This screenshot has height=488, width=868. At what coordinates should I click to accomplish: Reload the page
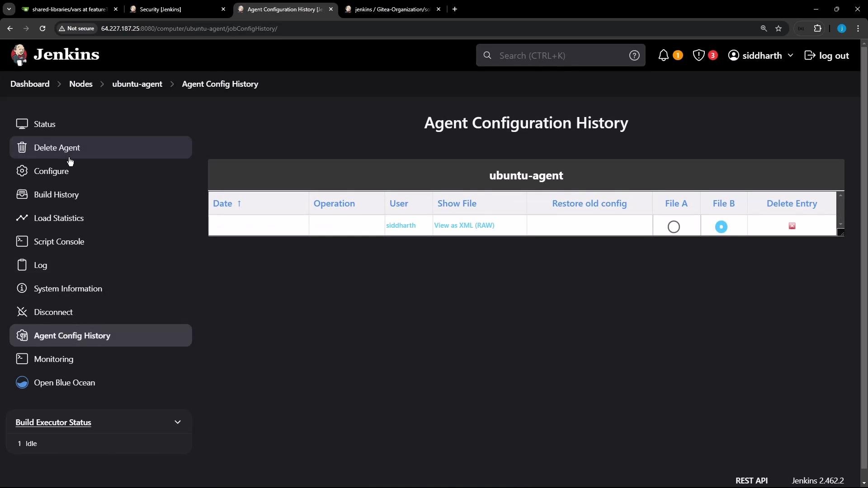pos(42,28)
